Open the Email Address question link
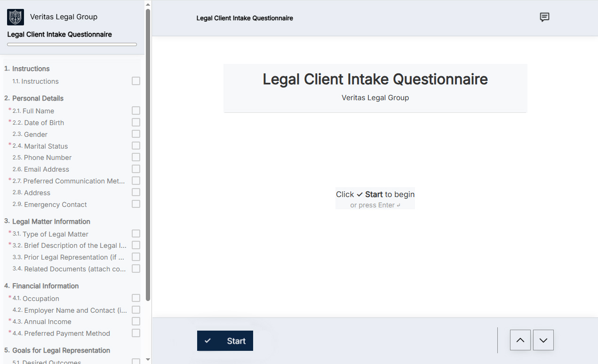The height and width of the screenshot is (364, 598). coord(46,169)
